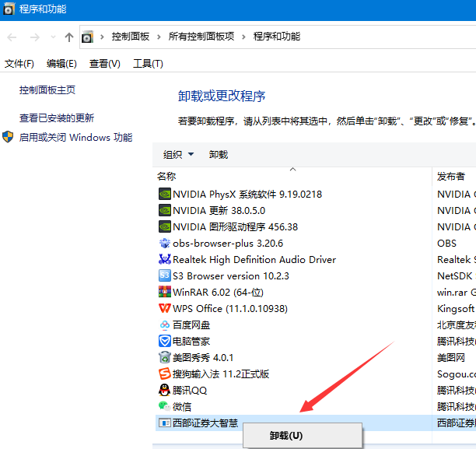Screen dimensions: 476x449
Task: Click the 电脑管家 shield icon
Action: click(164, 341)
